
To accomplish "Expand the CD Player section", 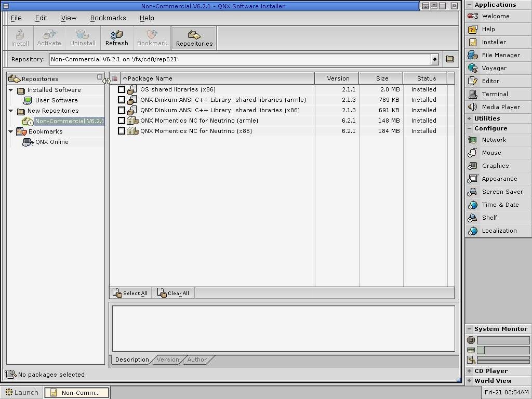I will [x=469, y=371].
